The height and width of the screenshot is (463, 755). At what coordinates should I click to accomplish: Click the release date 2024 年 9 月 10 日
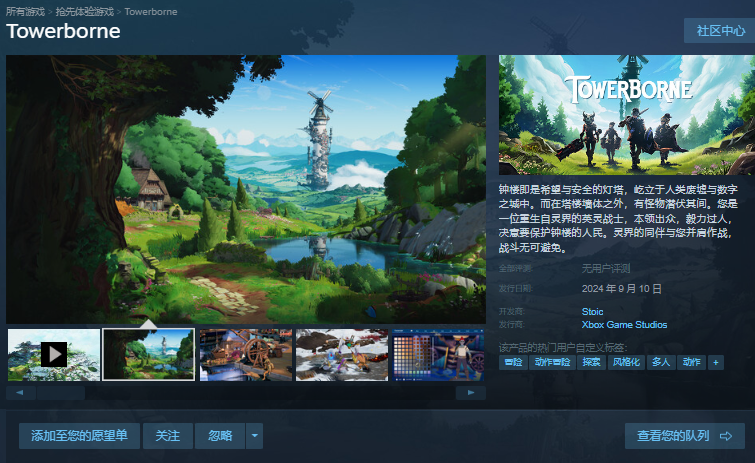(x=621, y=289)
